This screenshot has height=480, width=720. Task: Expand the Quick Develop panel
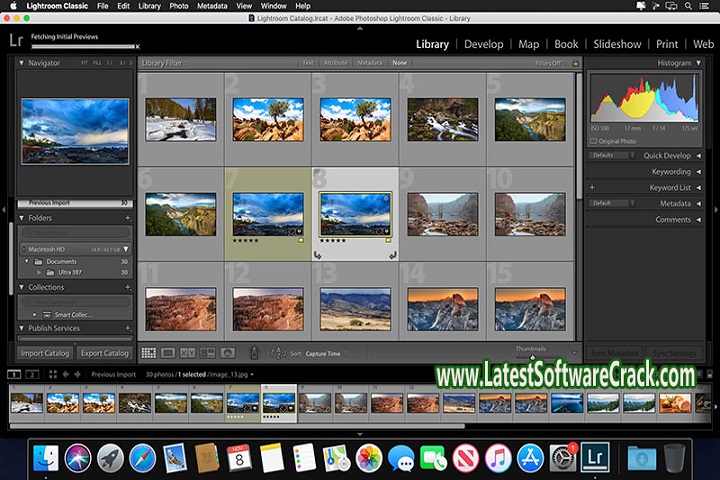coord(698,156)
